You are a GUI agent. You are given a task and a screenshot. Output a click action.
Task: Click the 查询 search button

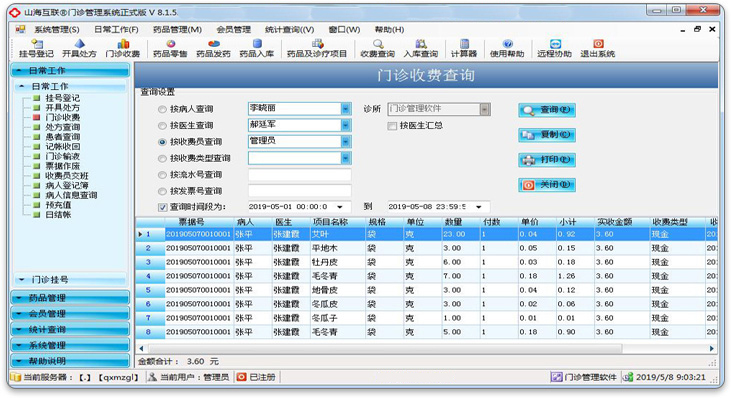[547, 110]
